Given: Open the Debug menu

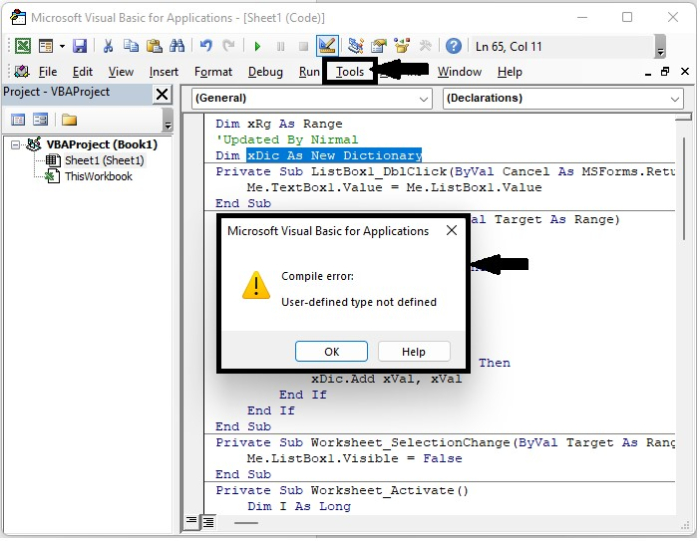Looking at the screenshot, I should click(266, 72).
